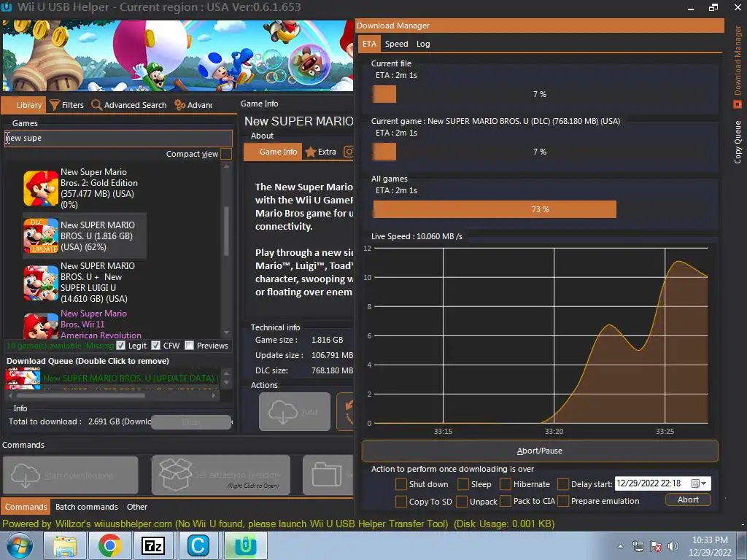747x560 pixels.
Task: Enable the Copy To SD checkbox
Action: [x=401, y=502]
